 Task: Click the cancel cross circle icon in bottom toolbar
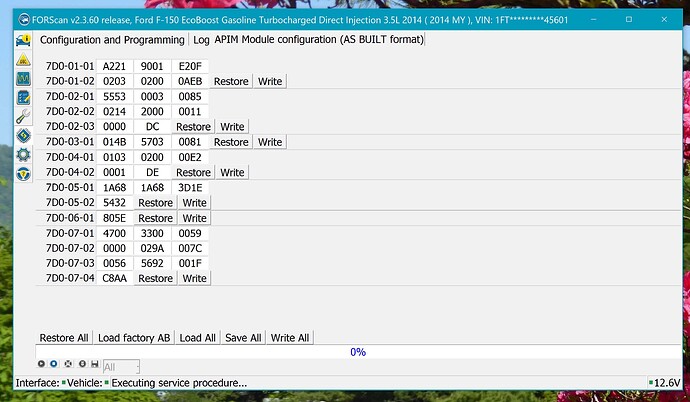pos(68,364)
